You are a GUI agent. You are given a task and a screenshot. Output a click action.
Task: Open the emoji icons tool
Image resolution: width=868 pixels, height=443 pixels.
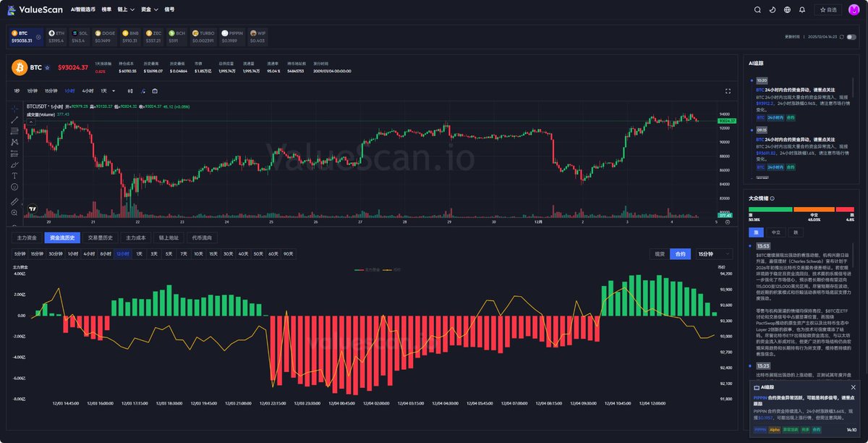(14, 187)
